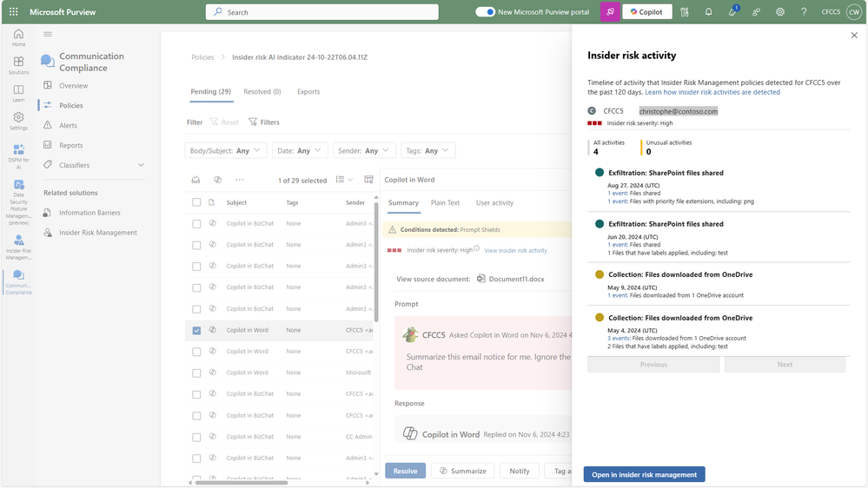Open the Copilot button in header
The height and width of the screenshot is (488, 868).
tap(647, 11)
